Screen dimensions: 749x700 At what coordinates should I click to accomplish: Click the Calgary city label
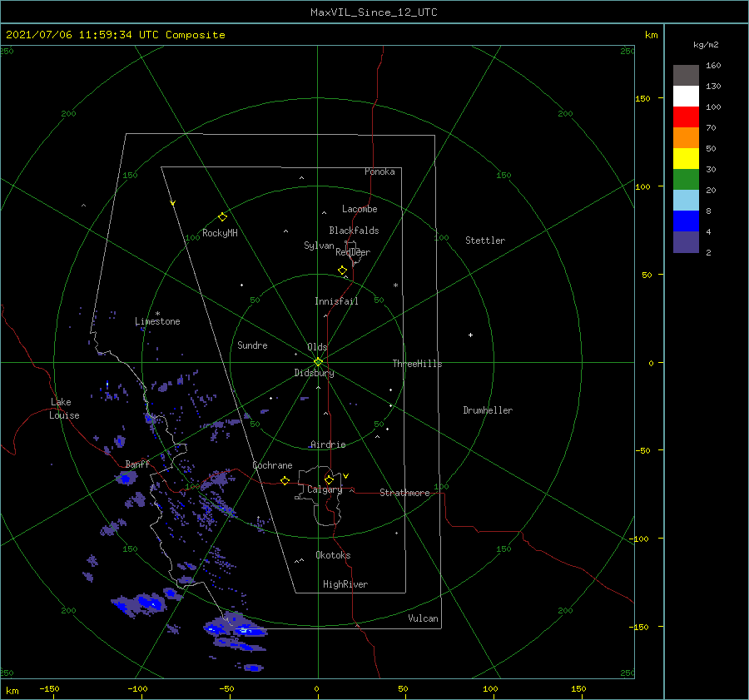tap(325, 489)
